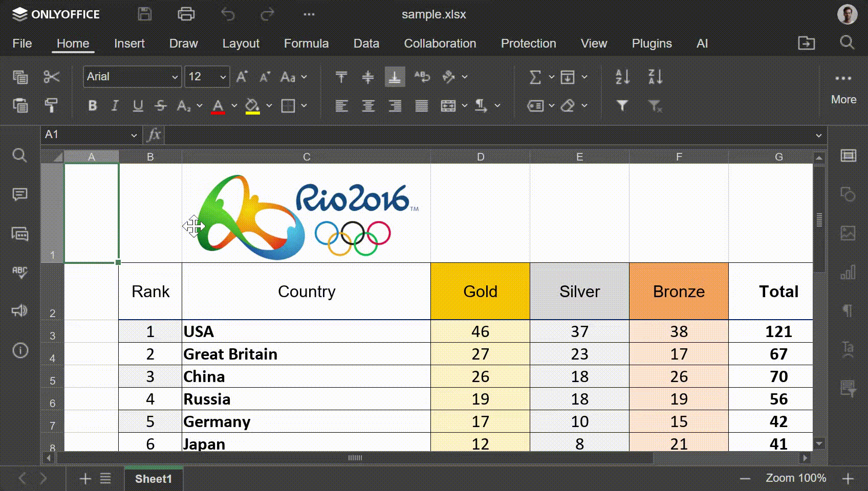Cut the selection with the scissors icon
The height and width of the screenshot is (491, 868).
51,77
